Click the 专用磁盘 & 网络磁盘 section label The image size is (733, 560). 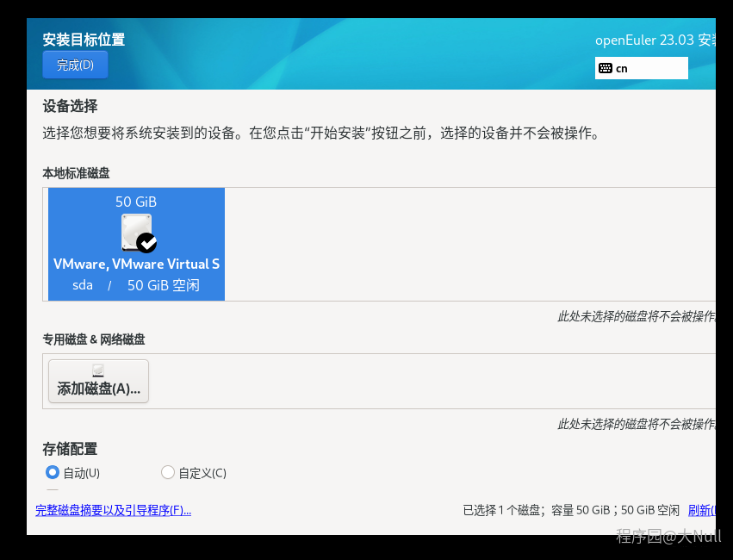point(94,339)
